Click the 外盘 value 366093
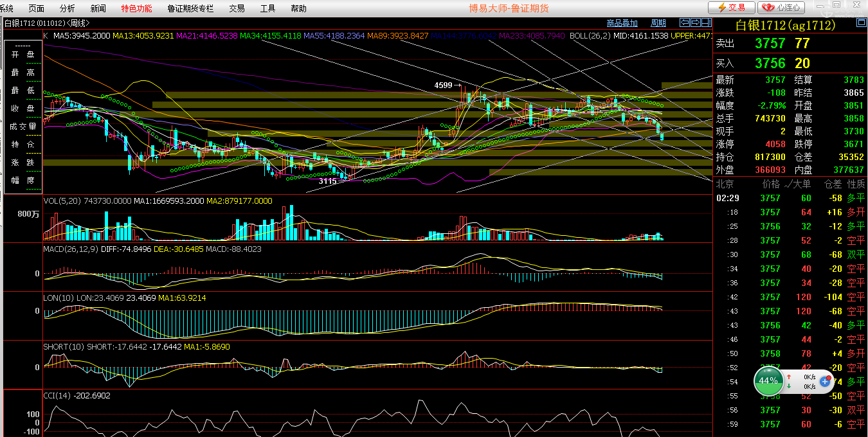The image size is (868, 437). (770, 170)
